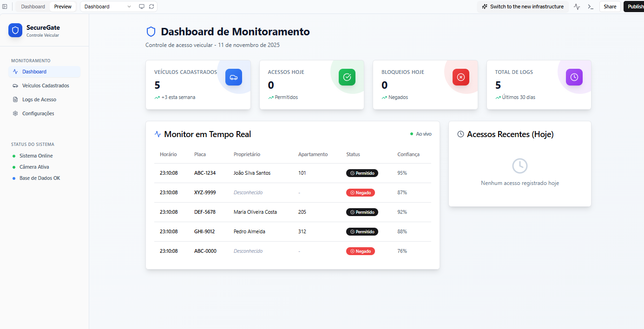Click Switch to the new infrastructure button

[523, 7]
